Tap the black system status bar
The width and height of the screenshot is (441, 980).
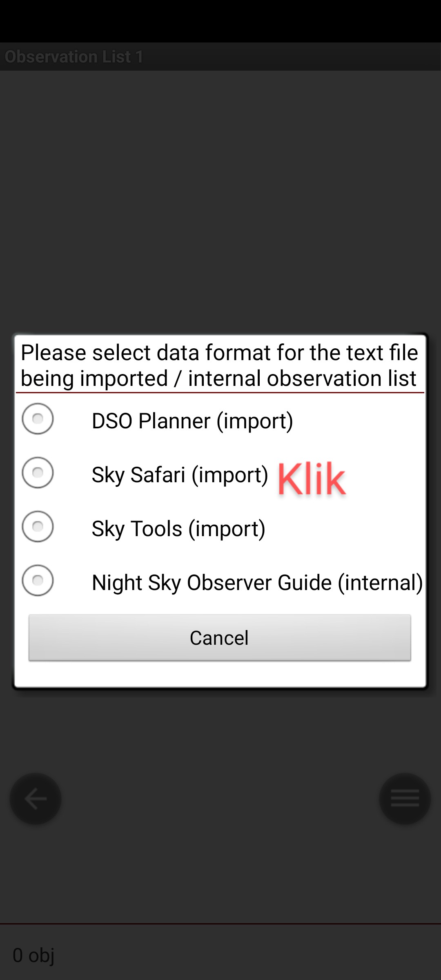tap(220, 21)
